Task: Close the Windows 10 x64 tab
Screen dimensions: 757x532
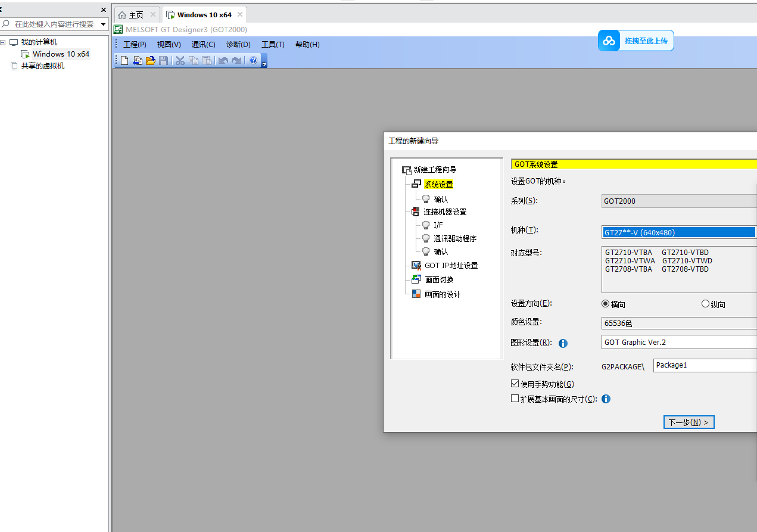Action: (x=241, y=14)
